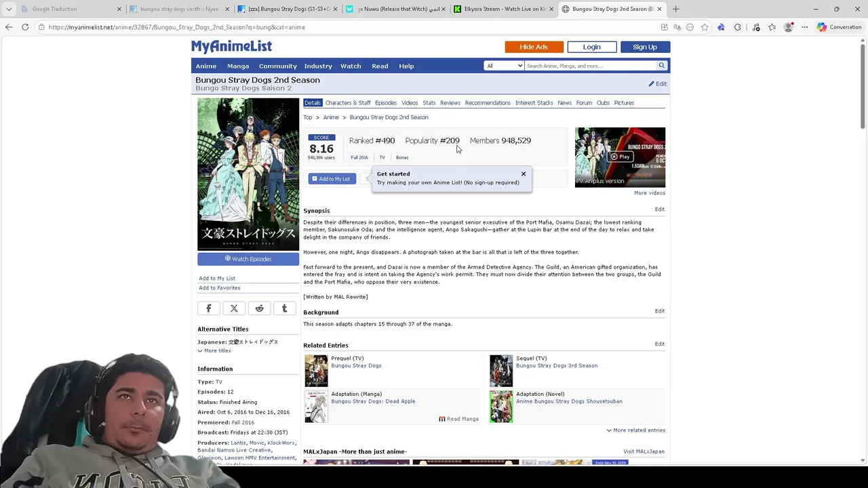Share on X icon
Viewport: 868px width, 488px height.
pos(234,308)
